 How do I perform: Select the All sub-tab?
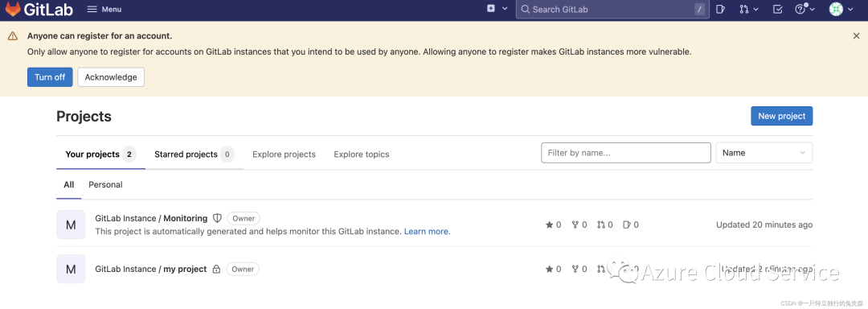tap(68, 184)
